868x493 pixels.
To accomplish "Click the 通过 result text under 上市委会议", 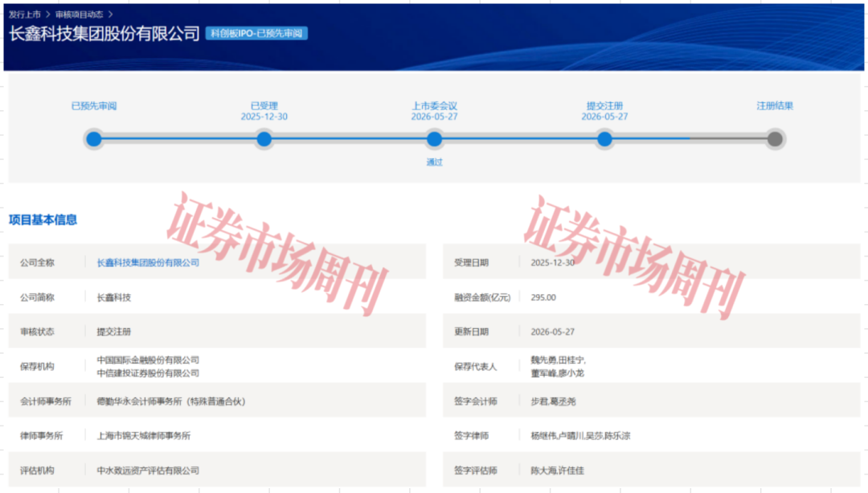I will click(435, 162).
